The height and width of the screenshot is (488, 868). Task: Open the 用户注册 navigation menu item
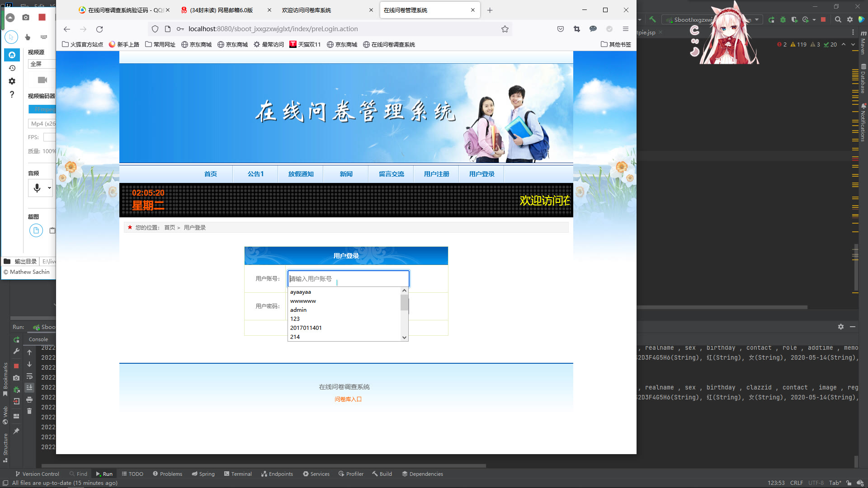pos(436,174)
